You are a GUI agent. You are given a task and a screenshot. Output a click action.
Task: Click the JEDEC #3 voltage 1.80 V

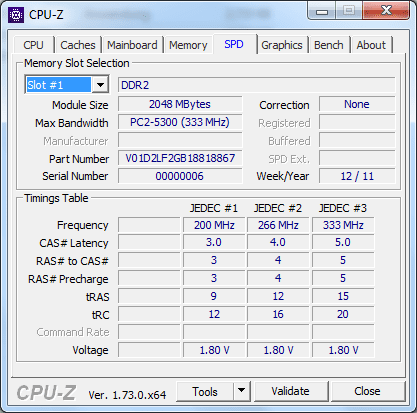(343, 350)
